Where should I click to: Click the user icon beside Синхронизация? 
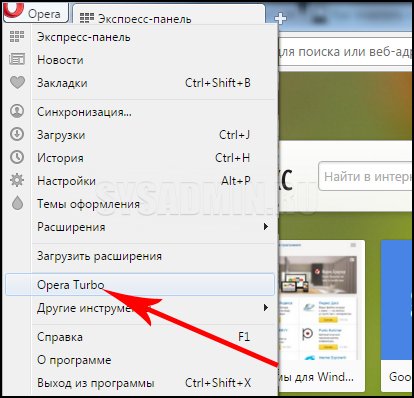pyautogui.click(x=17, y=111)
